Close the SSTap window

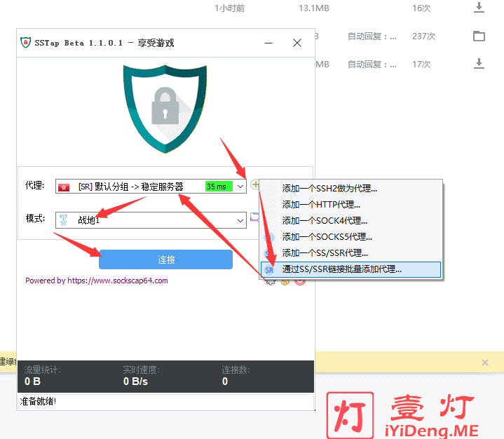(x=297, y=43)
